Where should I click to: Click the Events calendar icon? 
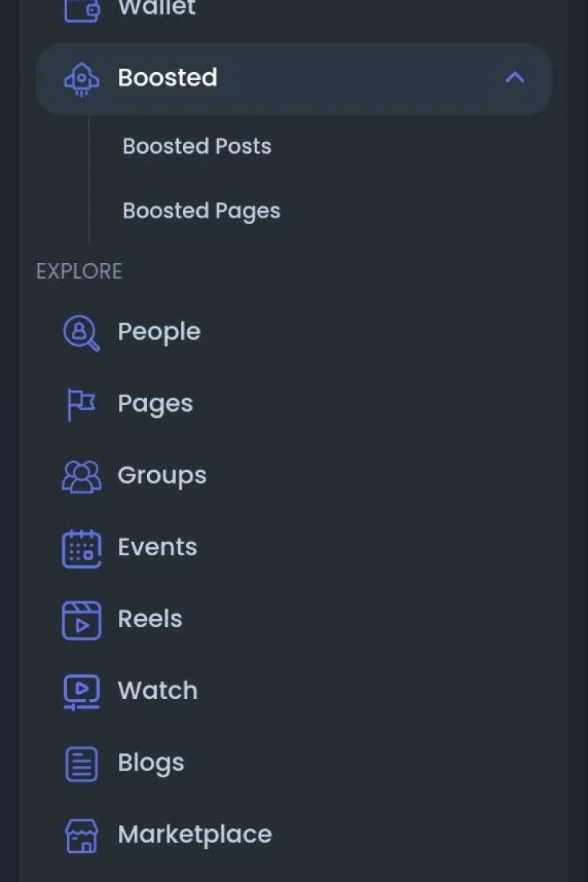coord(81,548)
